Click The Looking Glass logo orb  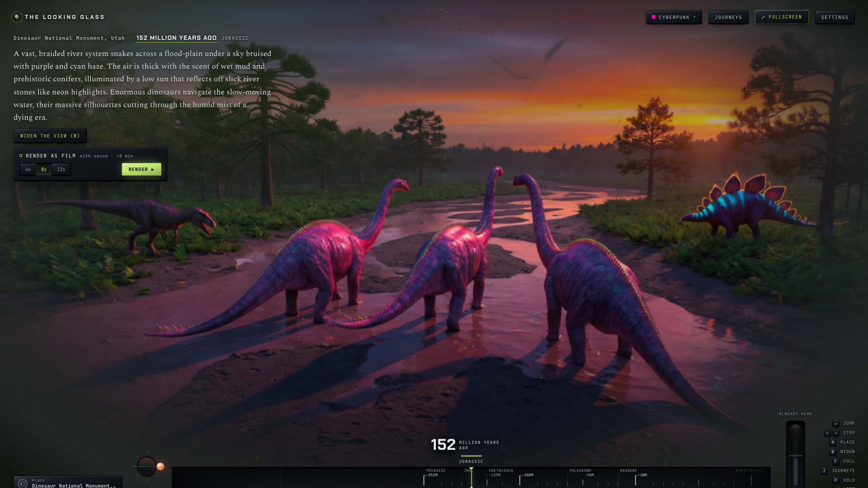coord(17,17)
